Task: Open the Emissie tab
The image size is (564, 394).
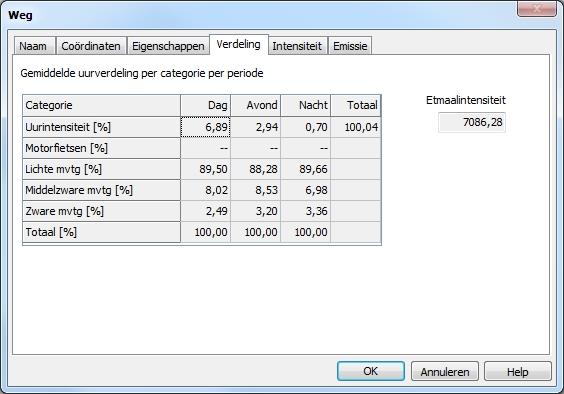Action: (x=350, y=46)
